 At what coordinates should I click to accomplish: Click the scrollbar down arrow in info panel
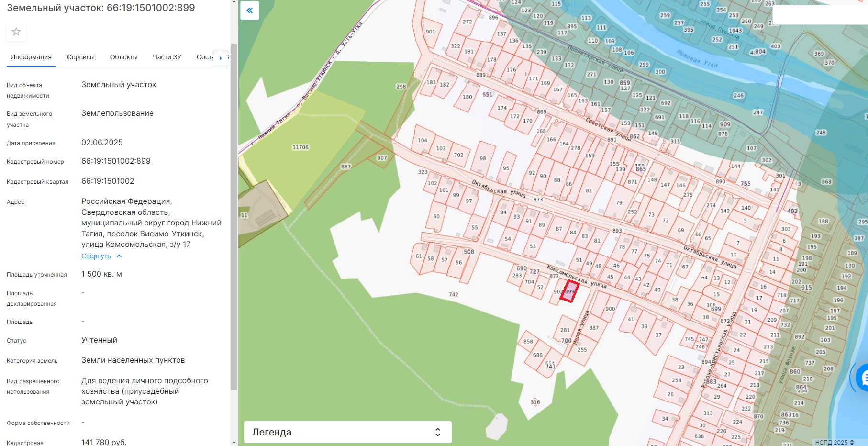(x=234, y=442)
